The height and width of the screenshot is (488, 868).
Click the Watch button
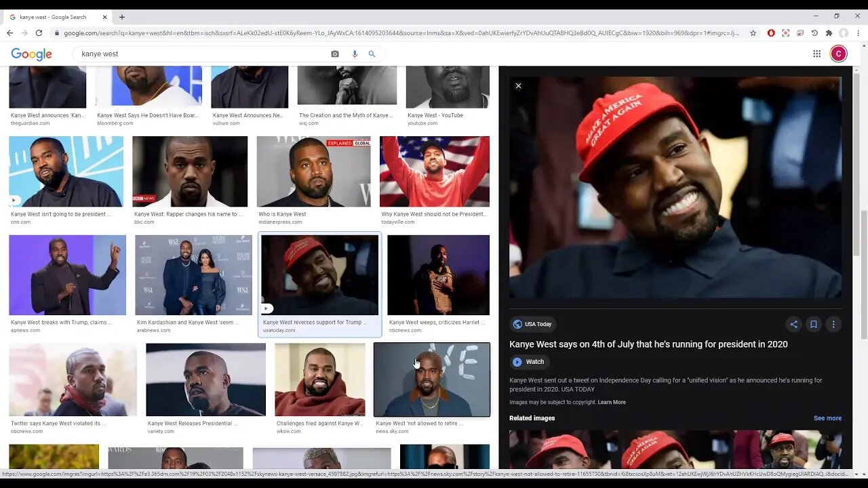click(528, 362)
